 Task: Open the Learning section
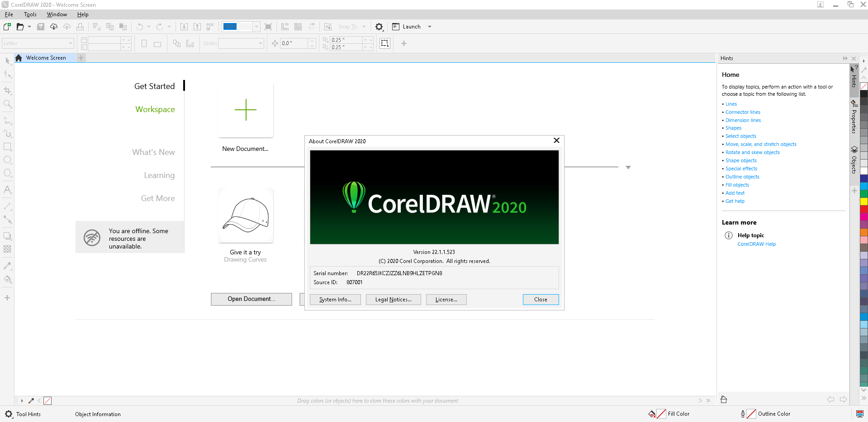[x=159, y=175]
